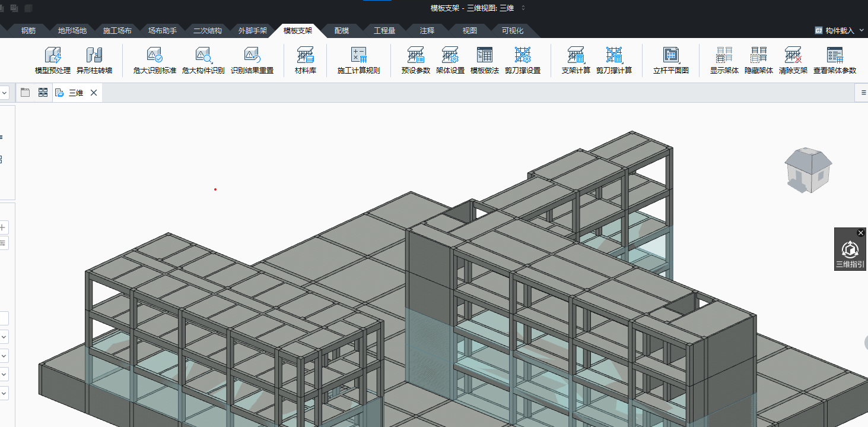Click the tiled window layout icon
This screenshot has height=427, width=868.
[x=43, y=93]
